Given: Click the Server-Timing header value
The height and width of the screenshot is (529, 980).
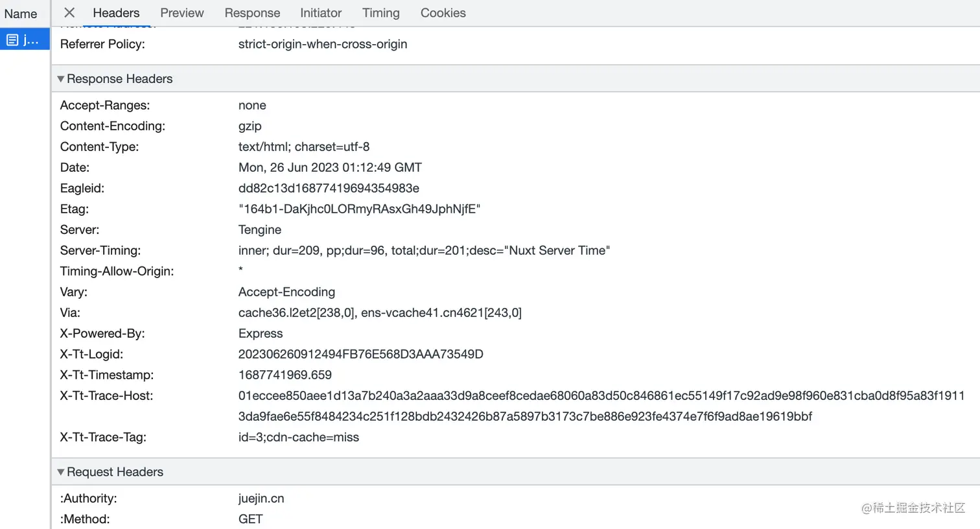Looking at the screenshot, I should point(424,250).
